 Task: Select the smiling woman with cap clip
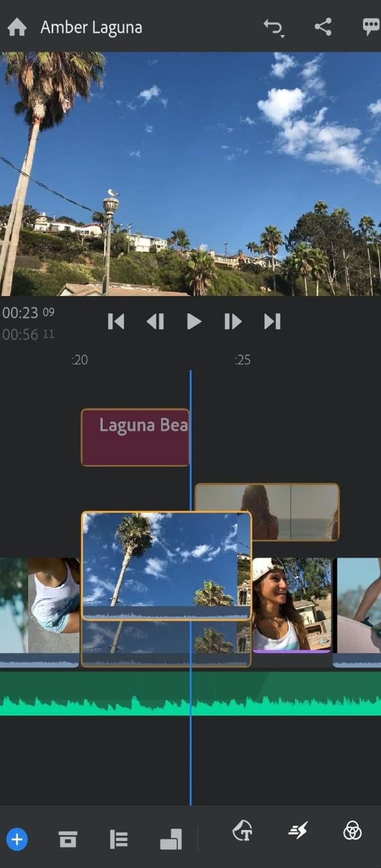coord(292,604)
